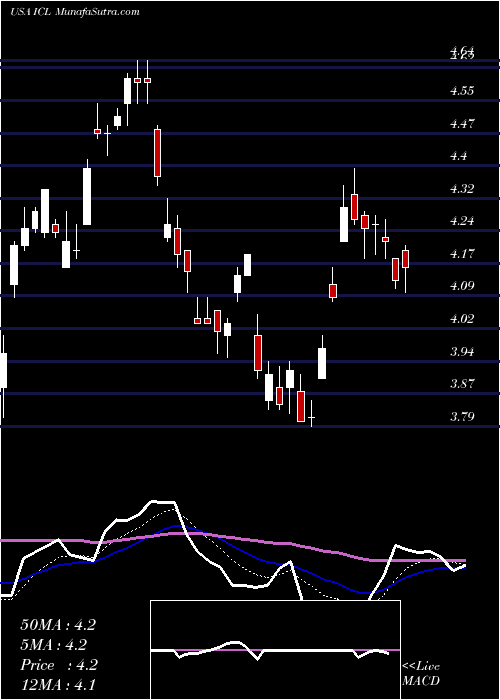Click the 50MA : 4.2 readout
Viewport: 500px width, 700px height.
click(x=58, y=625)
